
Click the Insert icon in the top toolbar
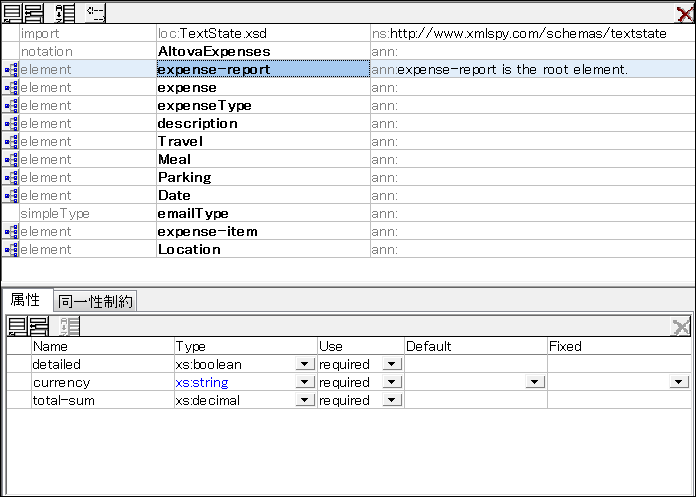[33, 13]
